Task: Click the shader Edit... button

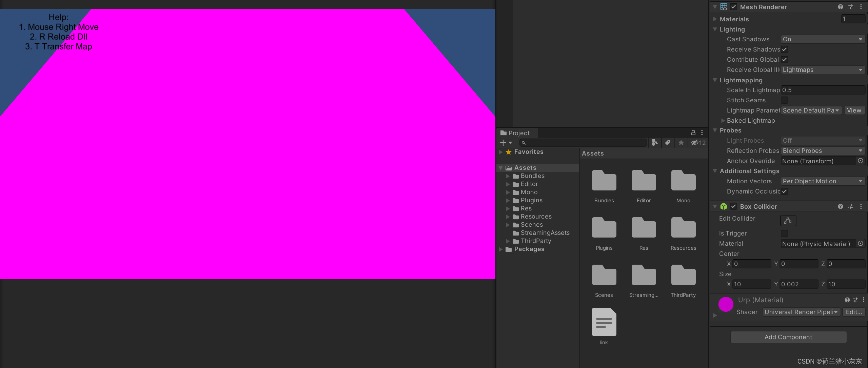Action: point(853,312)
